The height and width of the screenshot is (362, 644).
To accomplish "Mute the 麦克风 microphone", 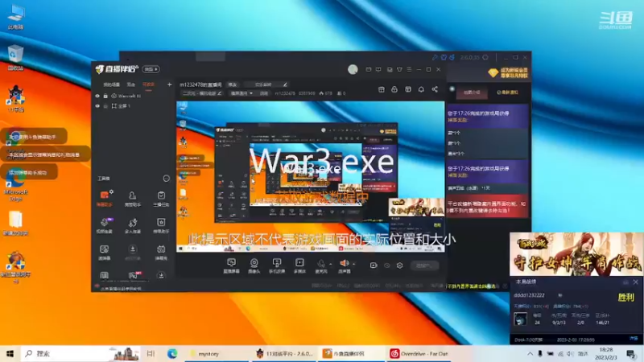I will coord(320,265).
